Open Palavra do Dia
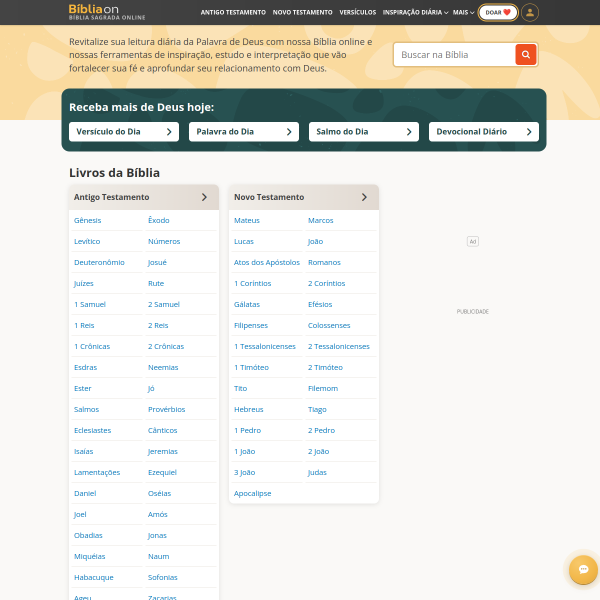The image size is (600, 600). click(244, 132)
